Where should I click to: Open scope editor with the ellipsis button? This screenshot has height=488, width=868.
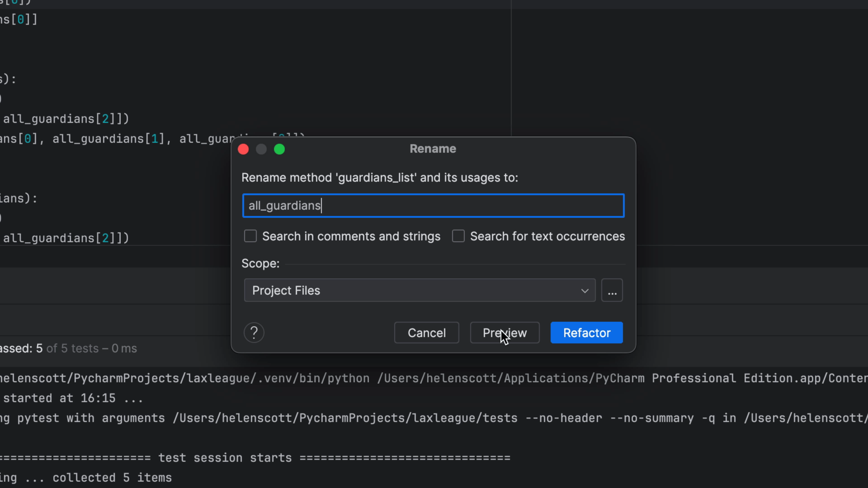tap(612, 290)
